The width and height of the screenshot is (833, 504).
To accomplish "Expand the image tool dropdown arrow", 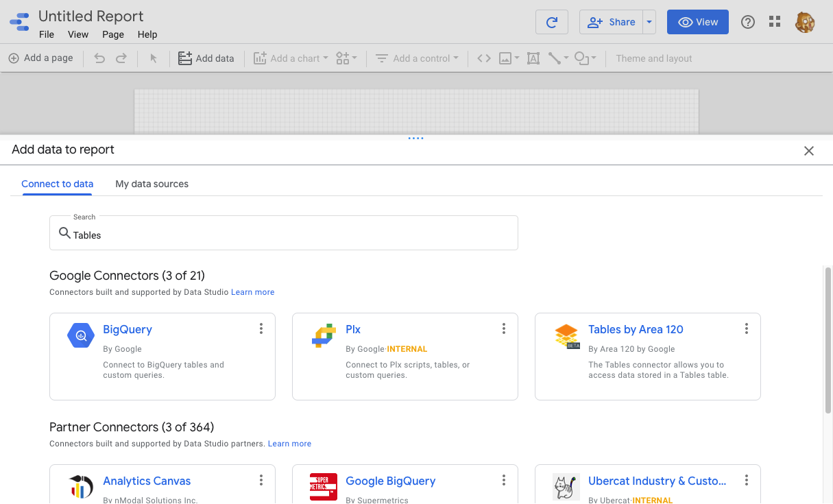I will pyautogui.click(x=517, y=58).
